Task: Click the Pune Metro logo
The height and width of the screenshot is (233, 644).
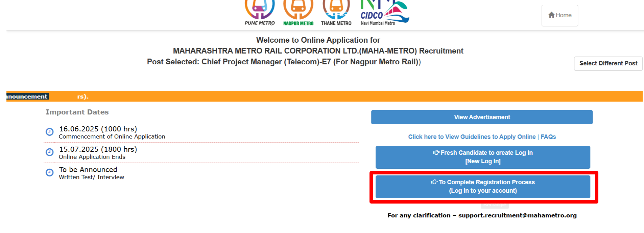Action: click(x=260, y=12)
